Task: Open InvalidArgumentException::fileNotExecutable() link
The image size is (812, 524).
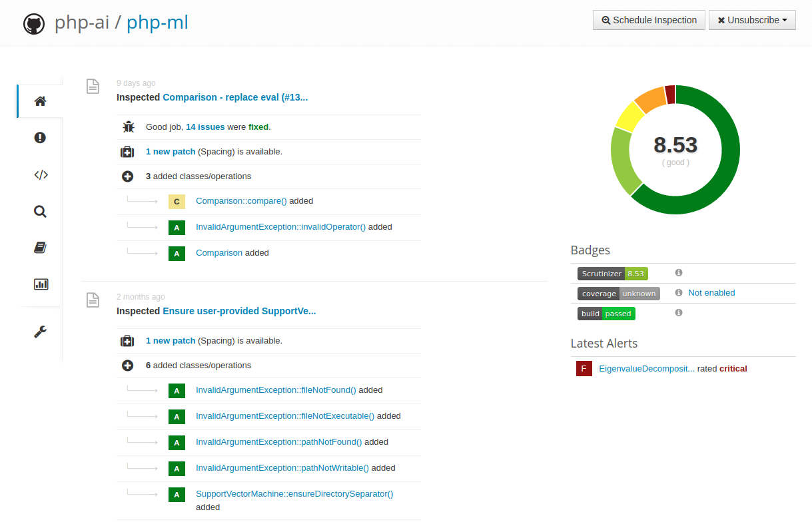Action: (285, 416)
